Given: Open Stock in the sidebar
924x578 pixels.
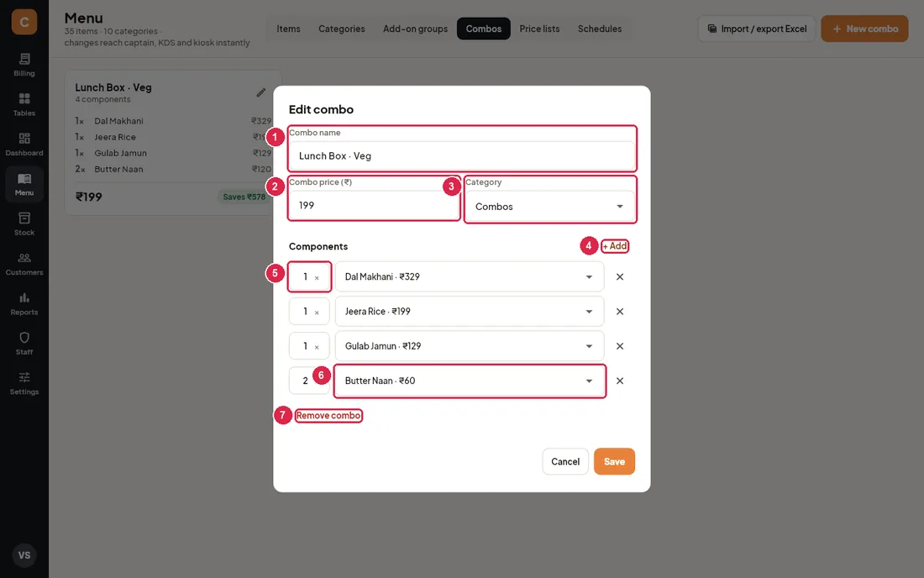Looking at the screenshot, I should click(24, 224).
